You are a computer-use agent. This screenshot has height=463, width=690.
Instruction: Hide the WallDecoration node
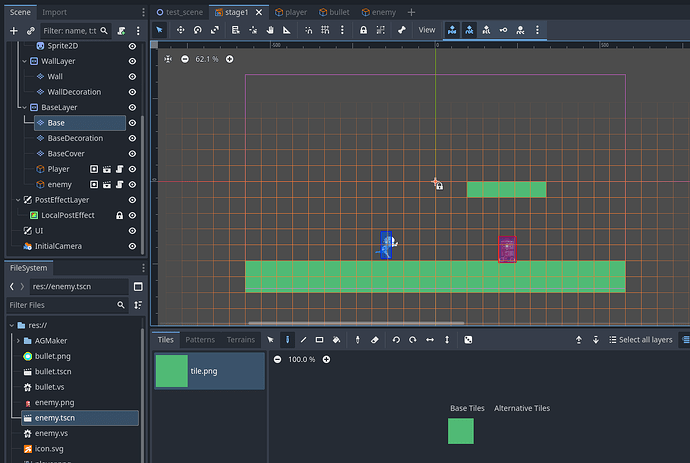132,92
